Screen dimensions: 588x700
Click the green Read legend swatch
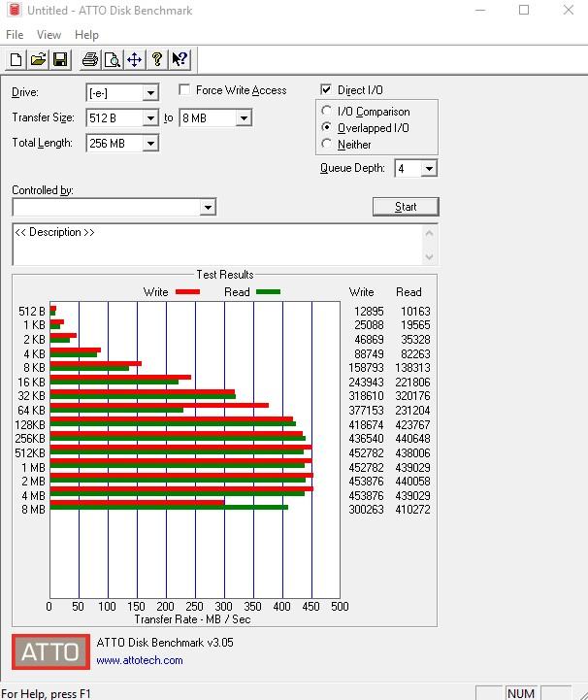(x=268, y=292)
